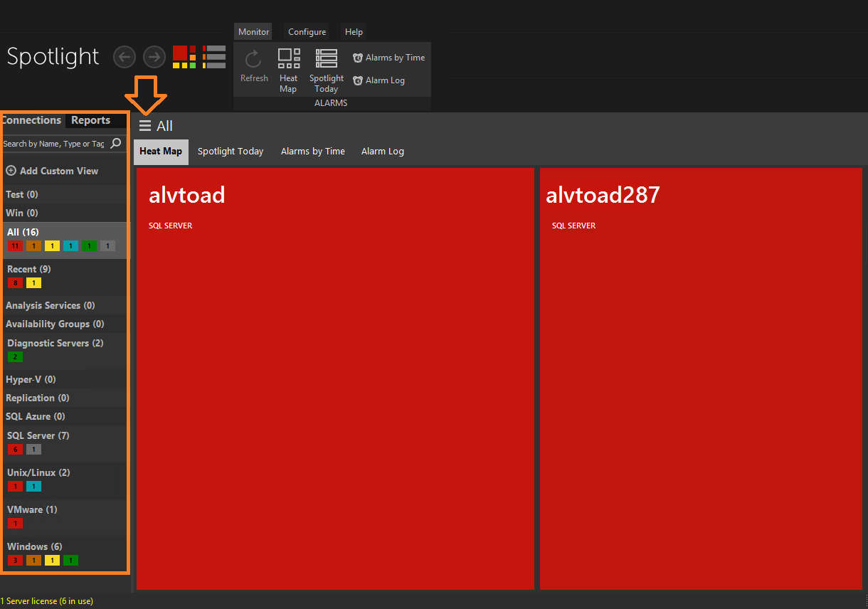Open Spotlight Today from the ribbon

point(327,70)
